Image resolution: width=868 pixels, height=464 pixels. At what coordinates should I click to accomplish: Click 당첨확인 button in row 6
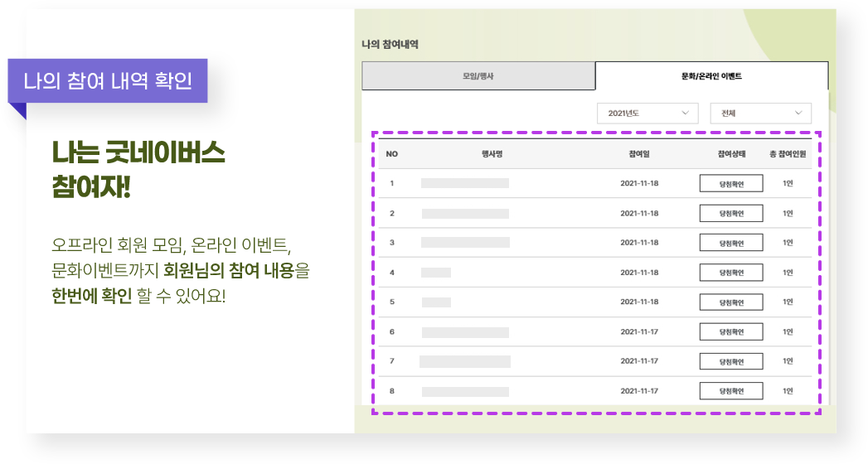[731, 331]
